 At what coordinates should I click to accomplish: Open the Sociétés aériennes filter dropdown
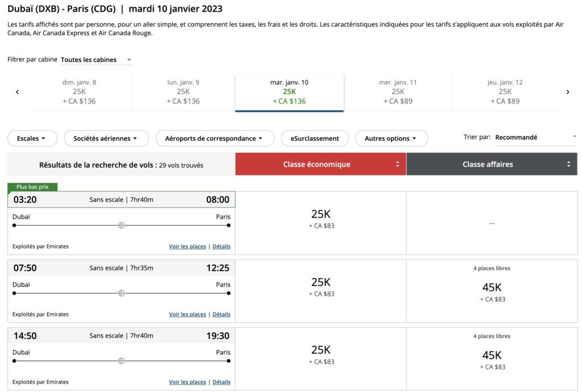[x=106, y=138]
